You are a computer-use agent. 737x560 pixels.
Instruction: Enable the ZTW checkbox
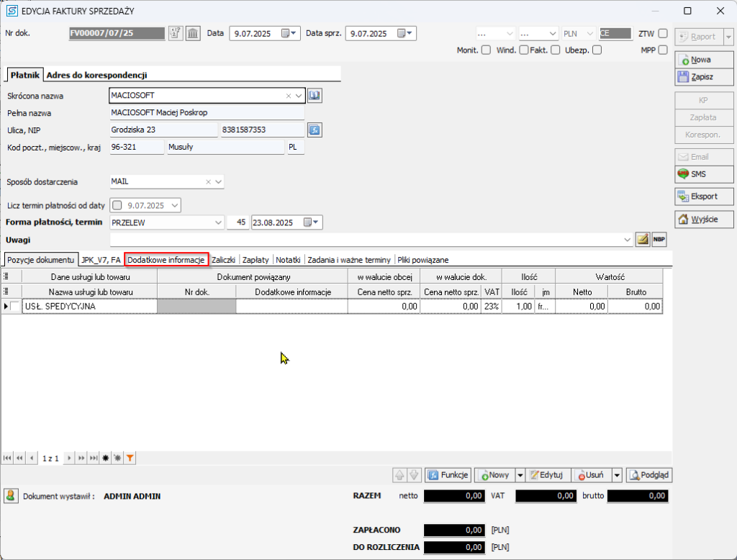662,33
